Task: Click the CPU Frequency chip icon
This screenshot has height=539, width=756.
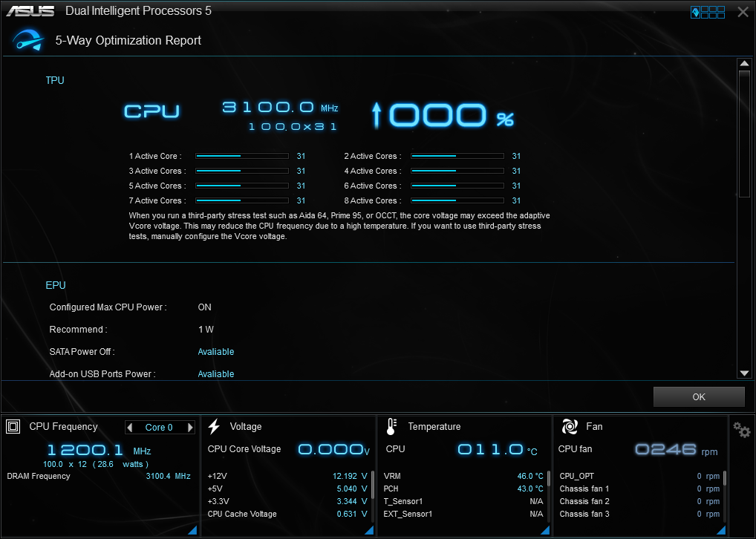Action: pos(13,426)
